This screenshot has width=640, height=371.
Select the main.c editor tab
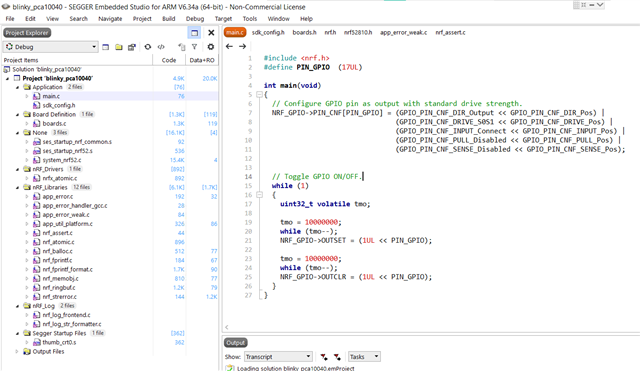[x=235, y=32]
